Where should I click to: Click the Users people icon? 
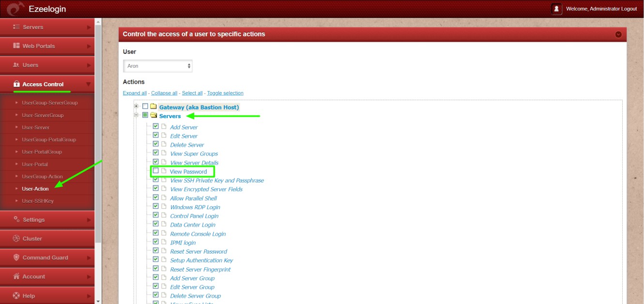coord(16,65)
